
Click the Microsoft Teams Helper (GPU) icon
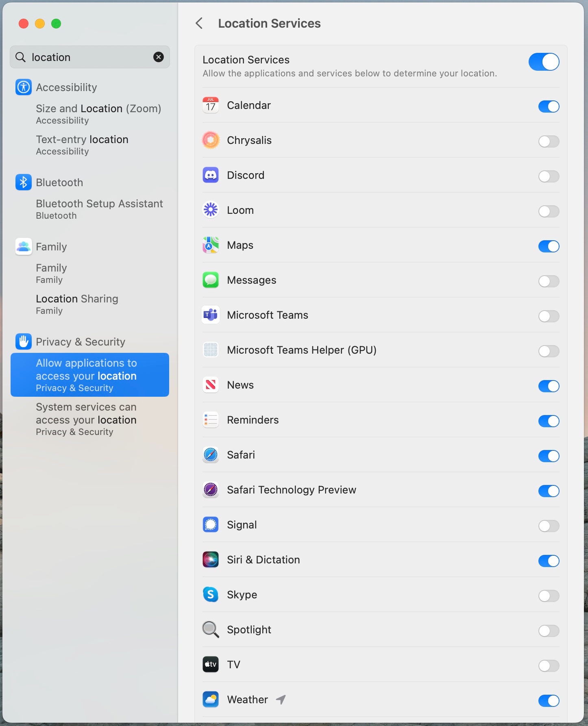tap(211, 350)
